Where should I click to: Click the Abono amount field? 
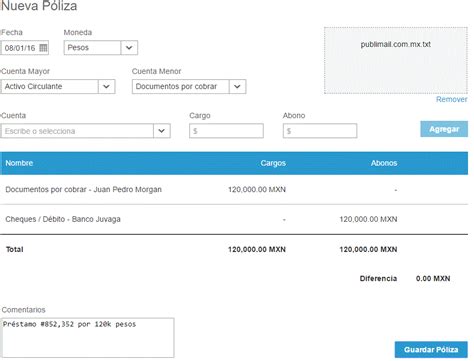point(320,131)
